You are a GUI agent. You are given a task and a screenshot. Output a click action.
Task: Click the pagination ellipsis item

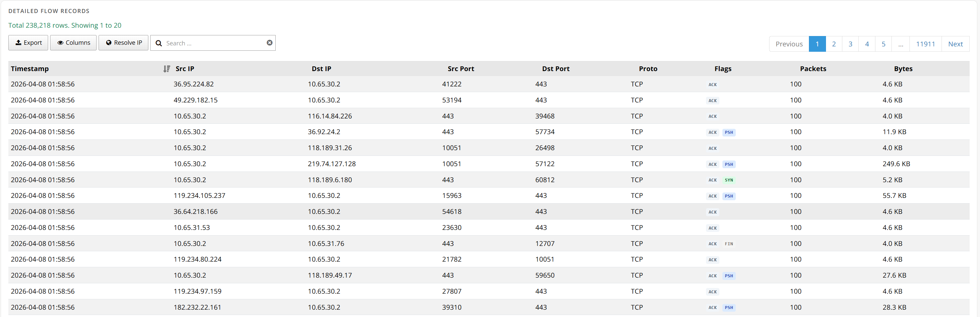click(x=900, y=44)
